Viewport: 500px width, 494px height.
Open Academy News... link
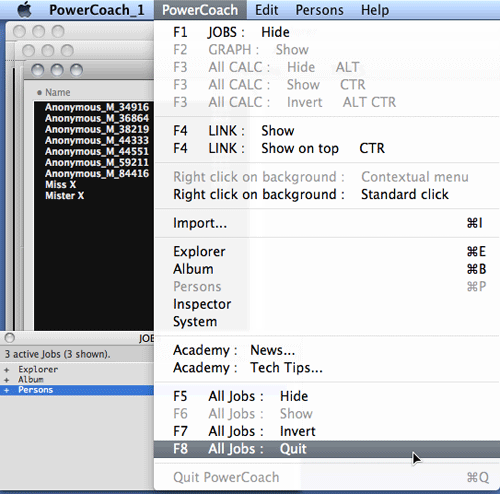pyautogui.click(x=327, y=350)
